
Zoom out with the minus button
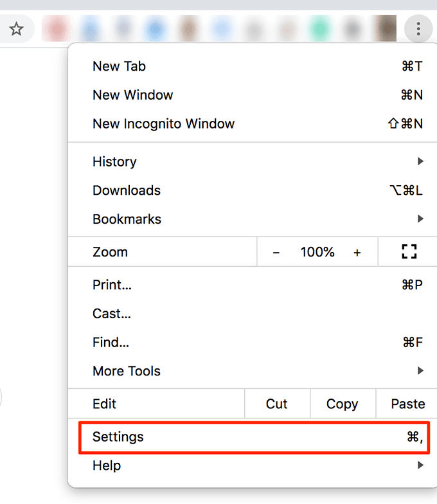pos(276,253)
